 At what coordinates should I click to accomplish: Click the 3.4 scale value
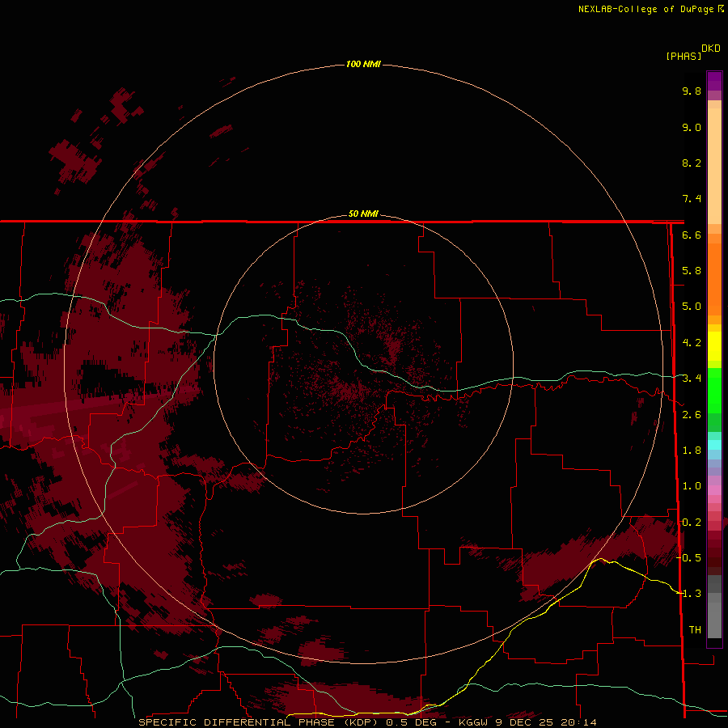pos(692,379)
